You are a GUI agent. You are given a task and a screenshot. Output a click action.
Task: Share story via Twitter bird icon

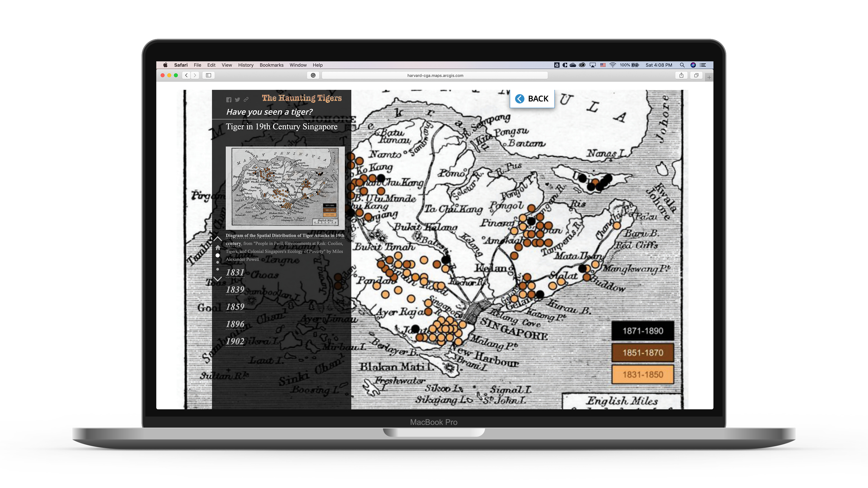point(237,100)
